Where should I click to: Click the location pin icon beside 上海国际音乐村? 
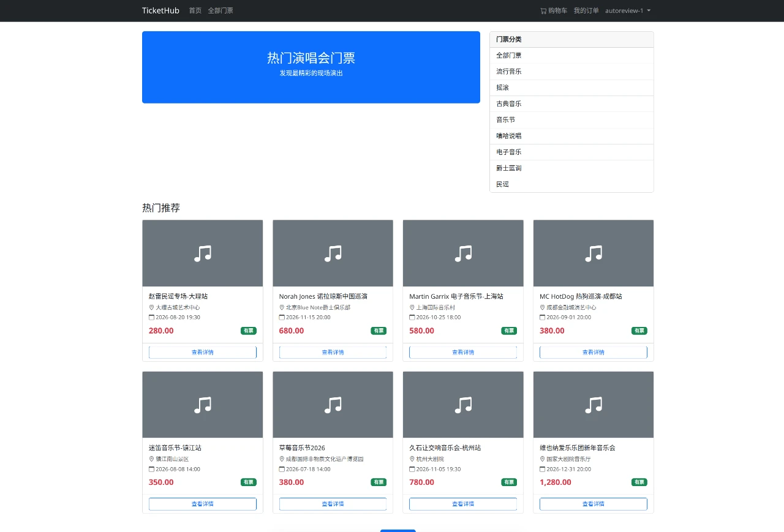pyautogui.click(x=412, y=307)
